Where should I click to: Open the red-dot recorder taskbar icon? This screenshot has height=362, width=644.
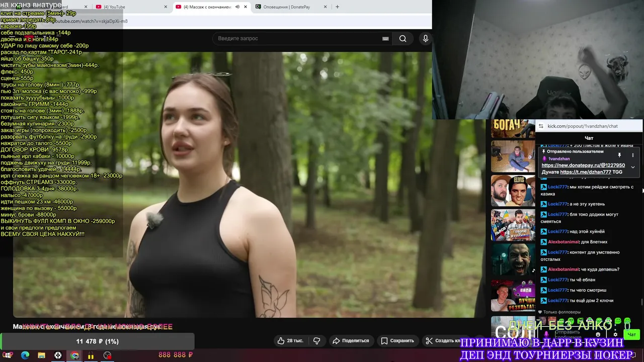107,355
